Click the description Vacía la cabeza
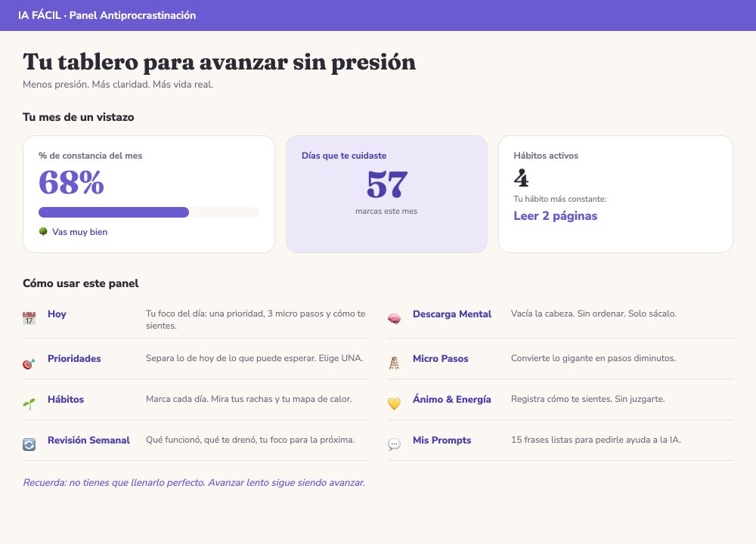This screenshot has height=544, width=756. click(x=593, y=314)
